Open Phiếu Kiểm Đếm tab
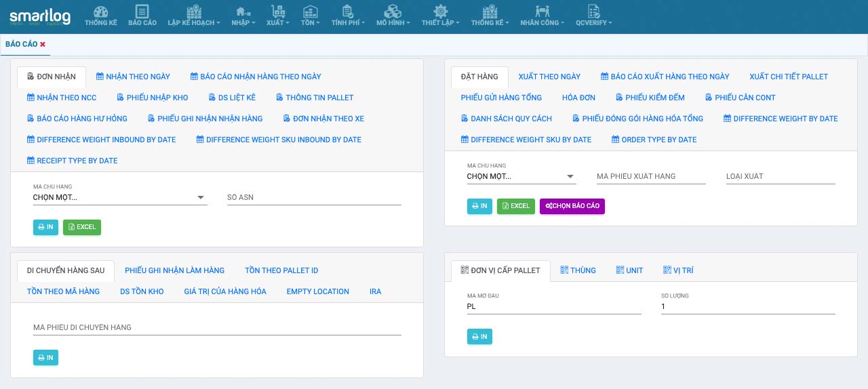The height and width of the screenshot is (389, 868). [650, 98]
